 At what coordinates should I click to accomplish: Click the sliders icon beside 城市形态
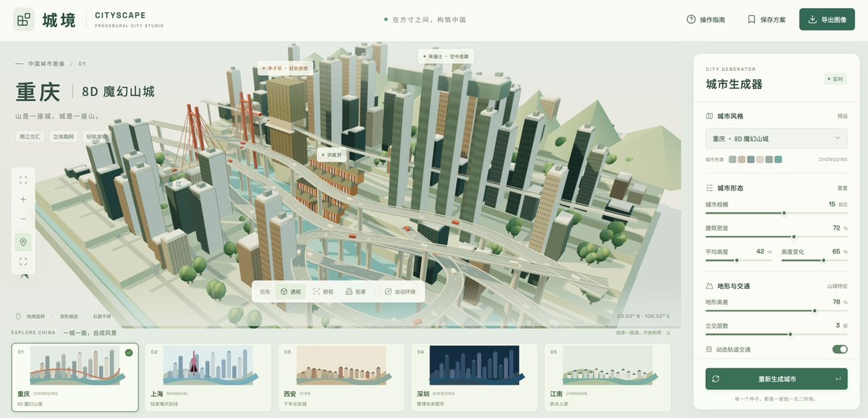(x=709, y=188)
